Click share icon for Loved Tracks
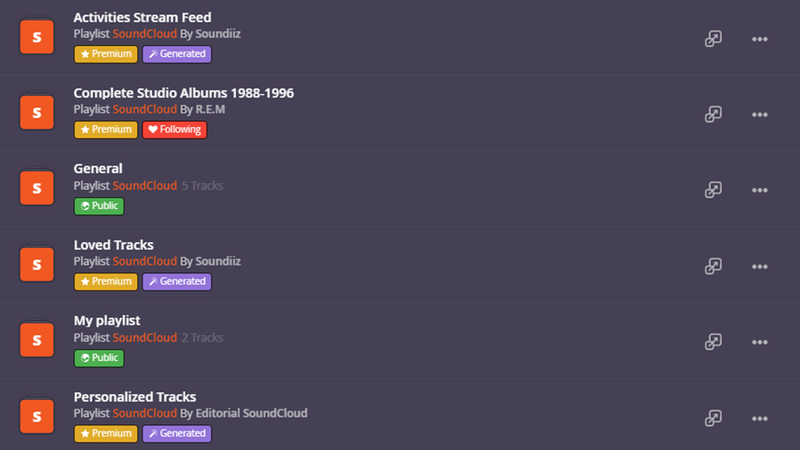Viewport: 800px width, 450px height. coord(713,266)
